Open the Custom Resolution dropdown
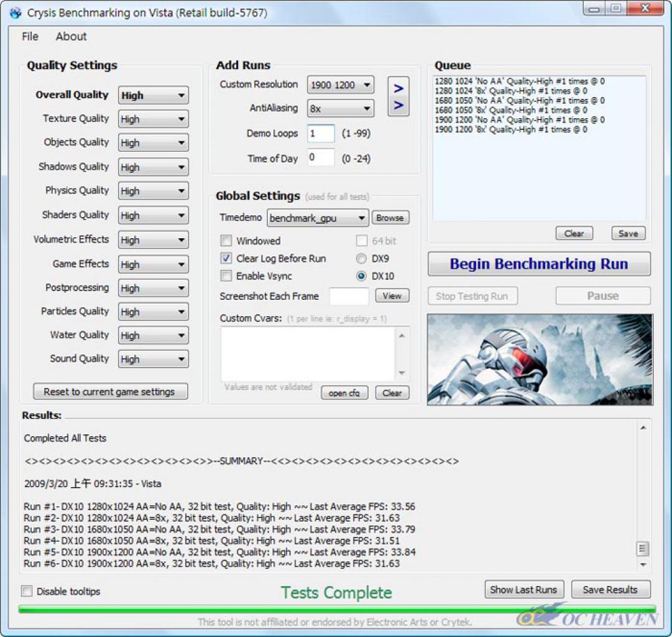The width and height of the screenshot is (672, 637). point(340,85)
